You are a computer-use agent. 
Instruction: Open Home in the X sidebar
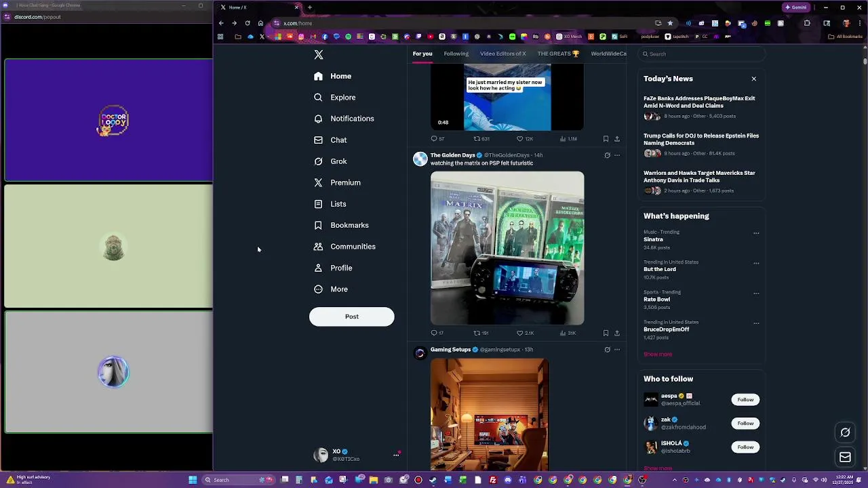tap(333, 76)
